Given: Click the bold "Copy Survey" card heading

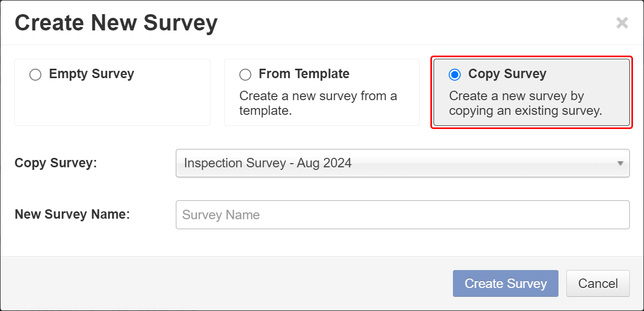Looking at the screenshot, I should click(x=507, y=74).
